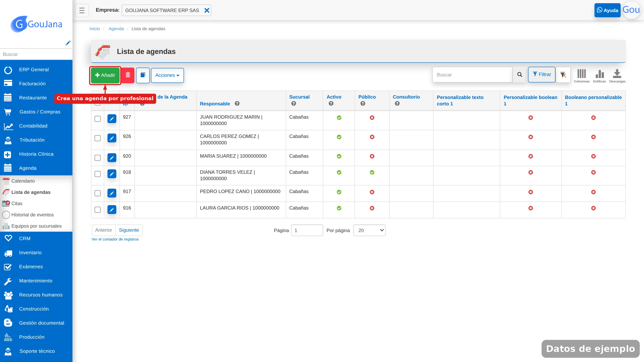Expand Historia Clínica module
Viewport: 644px width, 362px height.
tap(36, 154)
